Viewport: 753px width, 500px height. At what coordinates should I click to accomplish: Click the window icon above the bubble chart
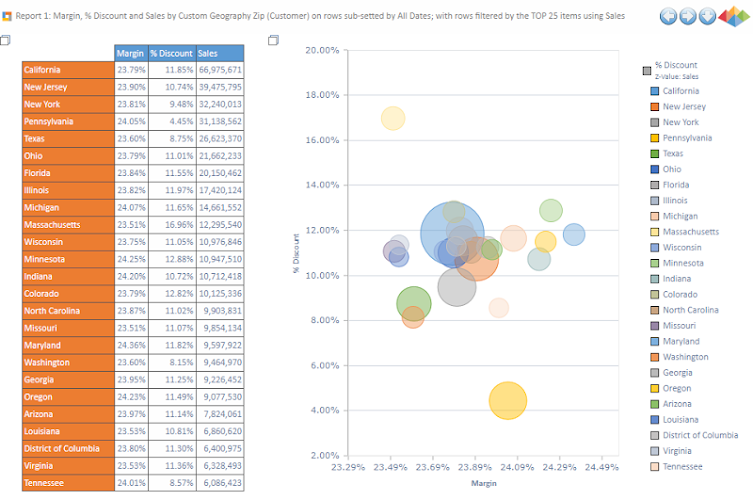point(273,40)
